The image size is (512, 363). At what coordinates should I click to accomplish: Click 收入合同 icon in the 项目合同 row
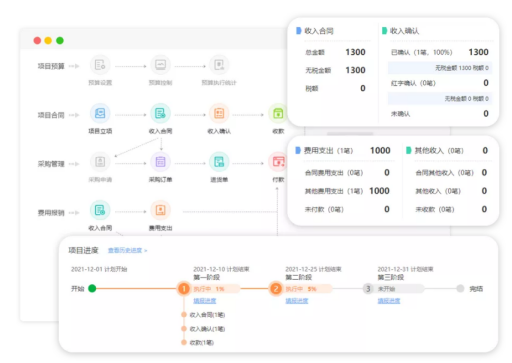tap(160, 113)
